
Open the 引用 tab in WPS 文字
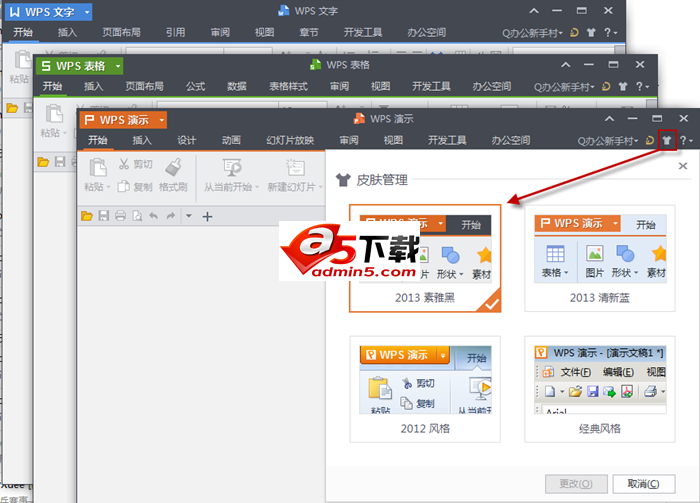pos(175,33)
